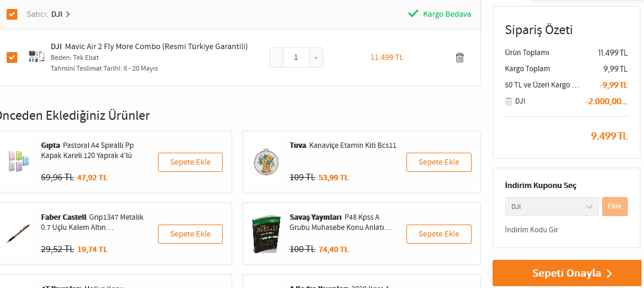Screen dimensions: 644x288
Task: Uncheck the Mavic Air 2 product checkbox
Action: tap(12, 57)
